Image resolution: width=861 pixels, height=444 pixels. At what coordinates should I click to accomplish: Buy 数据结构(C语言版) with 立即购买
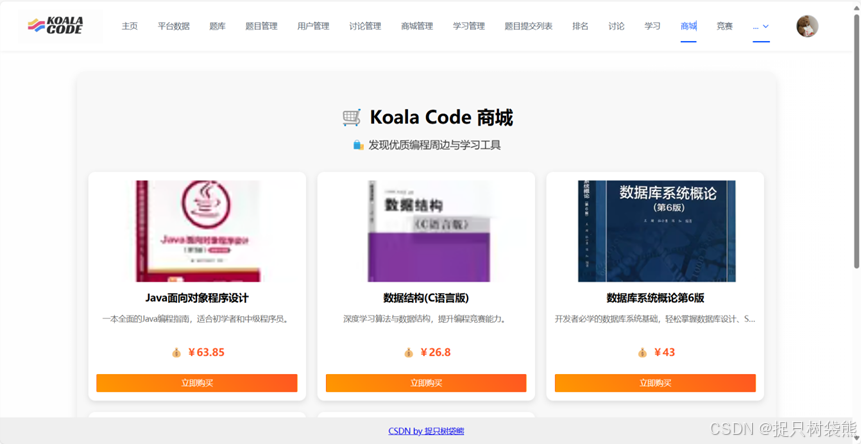click(x=426, y=383)
